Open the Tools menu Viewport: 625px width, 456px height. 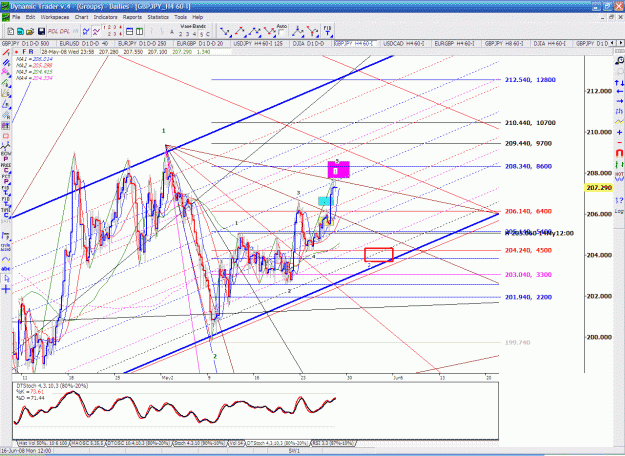click(180, 17)
